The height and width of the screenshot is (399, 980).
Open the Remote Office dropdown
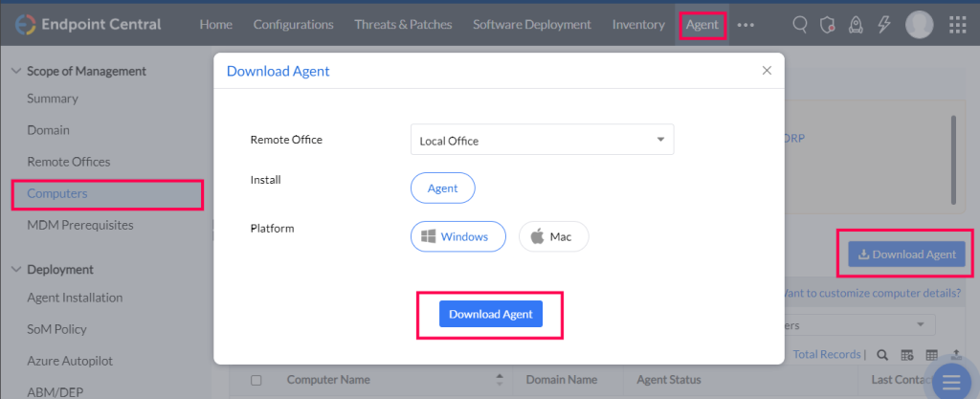tap(542, 140)
